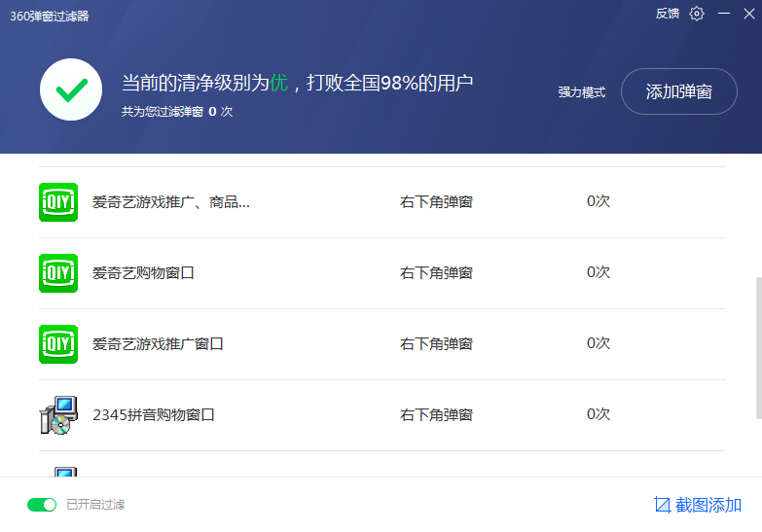Switch to 强力模式
This screenshot has width=762, height=532.
point(581,91)
